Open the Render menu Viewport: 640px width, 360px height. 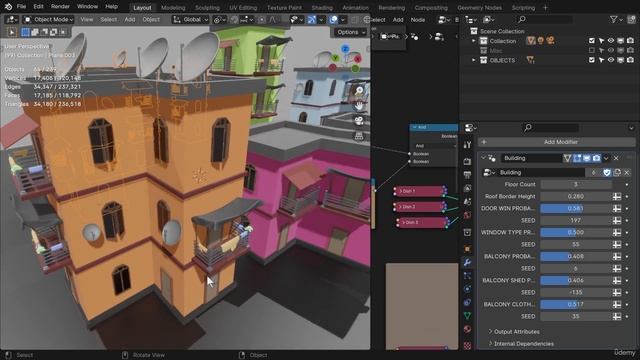[60, 7]
